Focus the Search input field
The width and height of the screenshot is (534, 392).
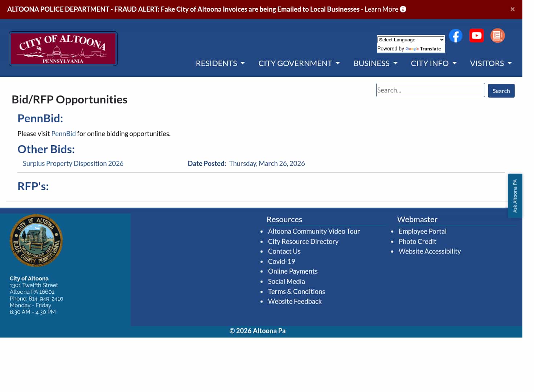(x=431, y=90)
